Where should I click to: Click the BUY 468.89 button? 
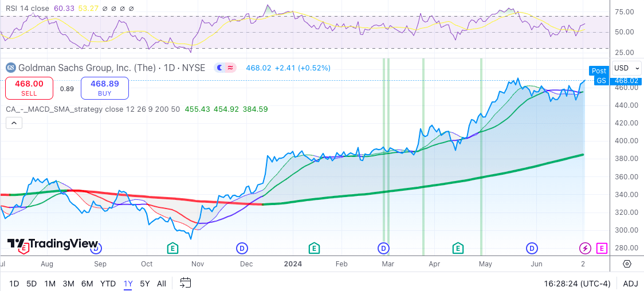tap(105, 88)
